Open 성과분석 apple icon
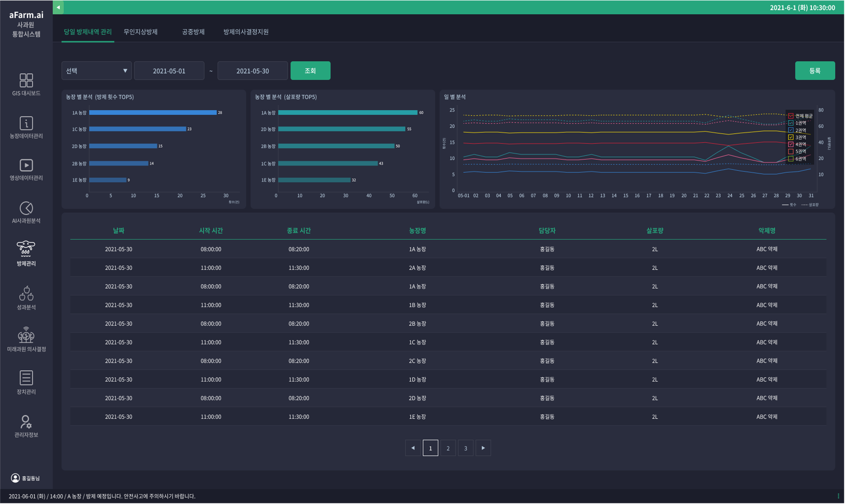The height and width of the screenshot is (504, 845). pyautogui.click(x=26, y=293)
